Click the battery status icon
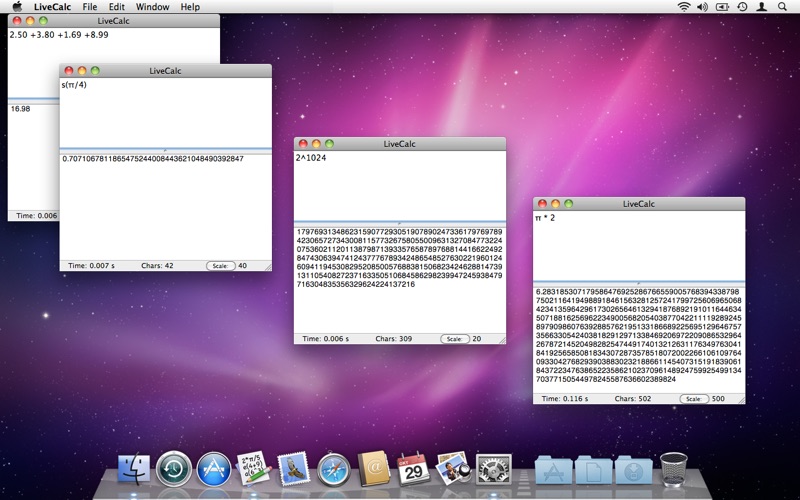Image resolution: width=800 pixels, height=500 pixels. tap(722, 7)
